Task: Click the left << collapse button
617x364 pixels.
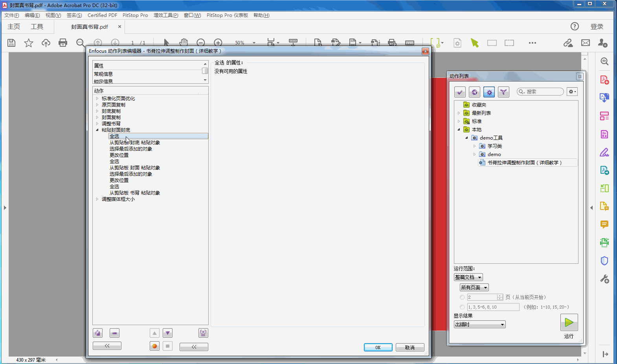Action: coord(107,346)
